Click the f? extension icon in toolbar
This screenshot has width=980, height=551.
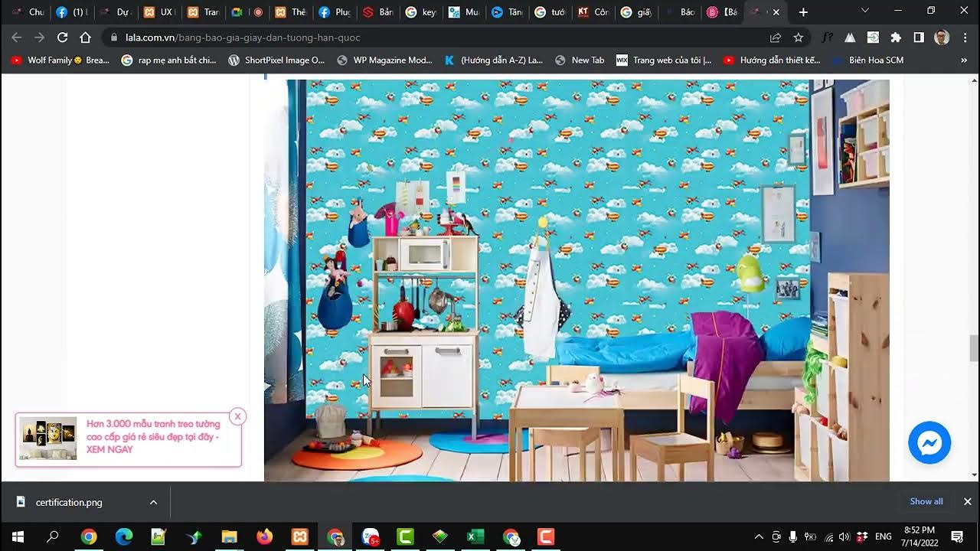click(827, 37)
